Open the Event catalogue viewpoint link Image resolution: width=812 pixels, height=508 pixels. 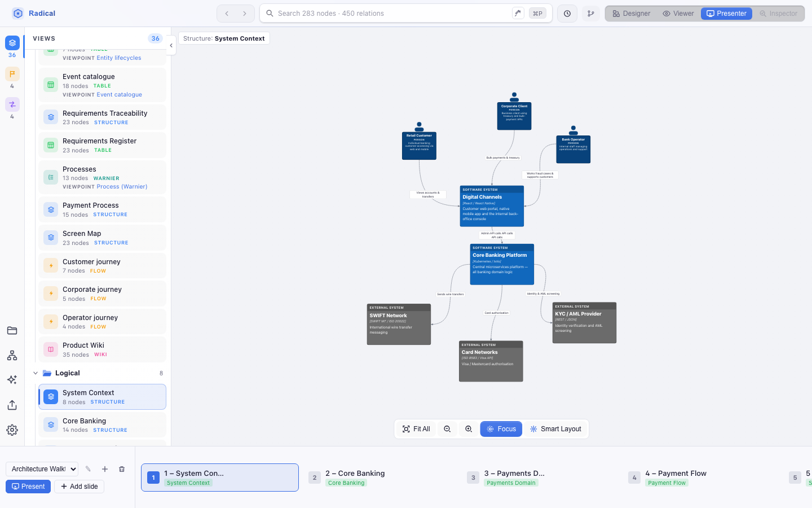click(119, 95)
